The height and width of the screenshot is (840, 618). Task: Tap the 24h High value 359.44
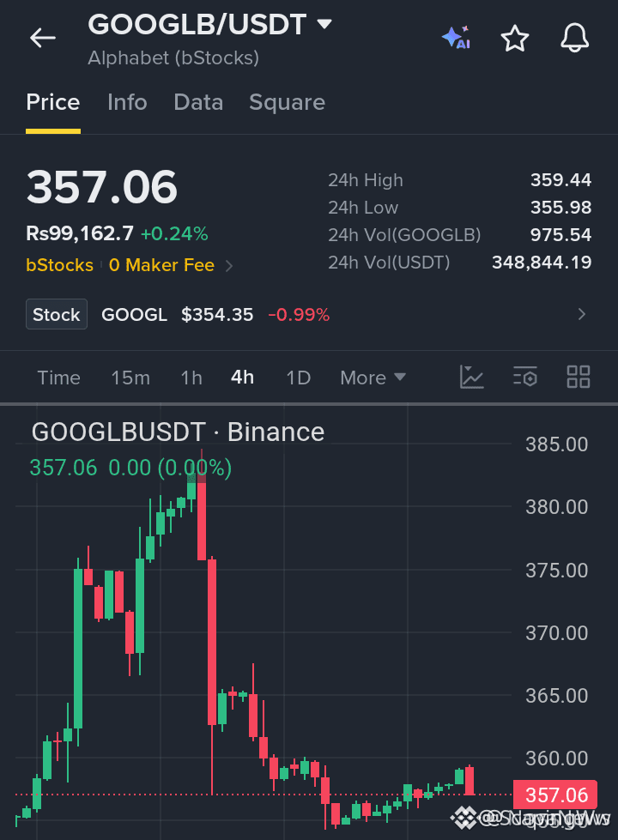(560, 180)
